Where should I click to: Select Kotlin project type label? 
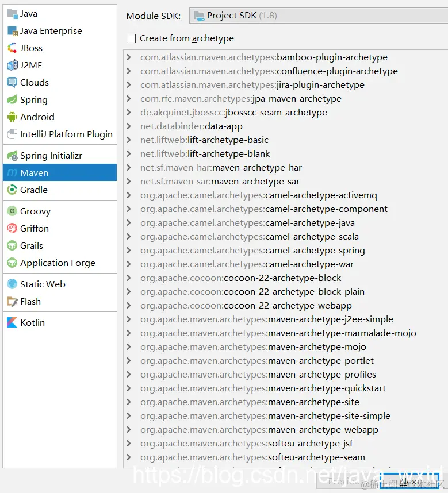32,322
